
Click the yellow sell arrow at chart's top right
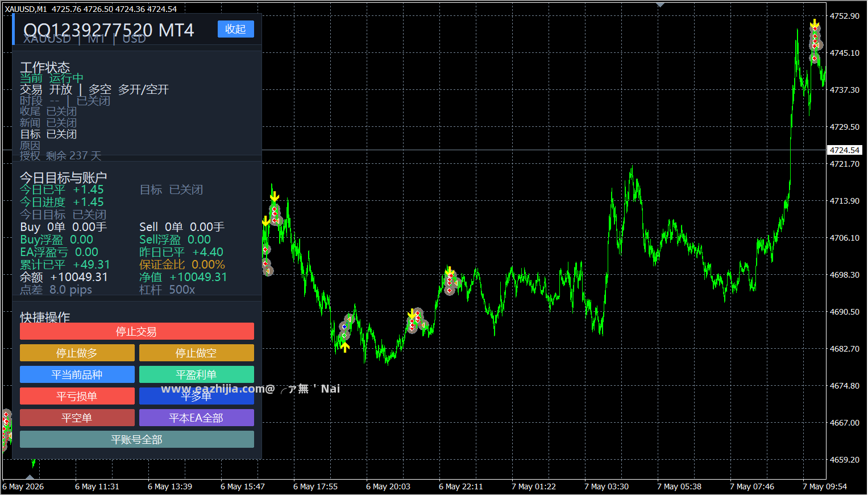click(815, 23)
